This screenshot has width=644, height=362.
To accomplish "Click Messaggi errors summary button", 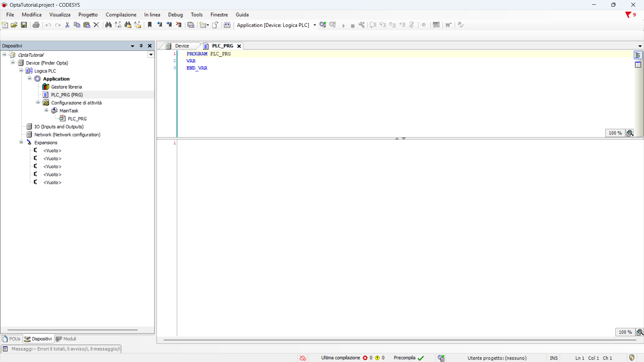I will click(x=61, y=349).
